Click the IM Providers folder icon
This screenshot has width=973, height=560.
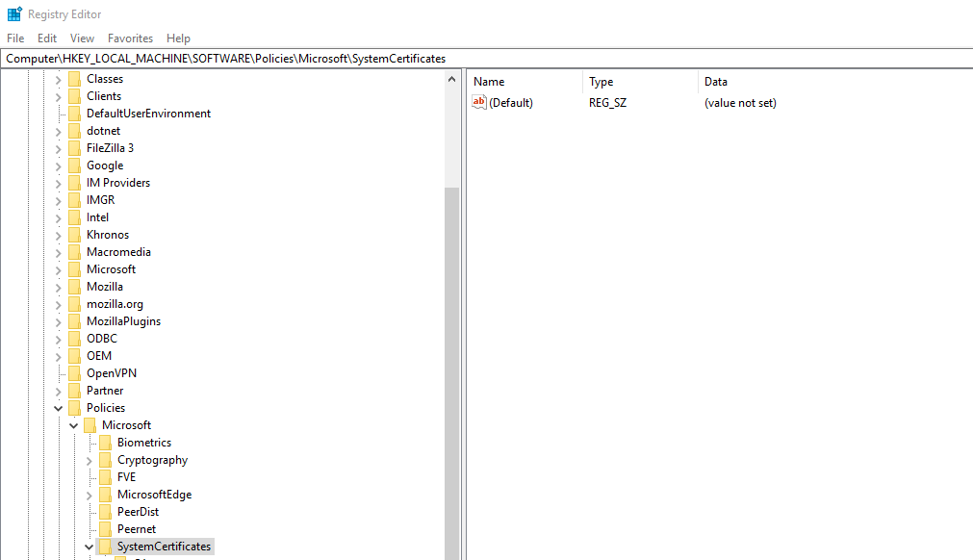pos(74,183)
